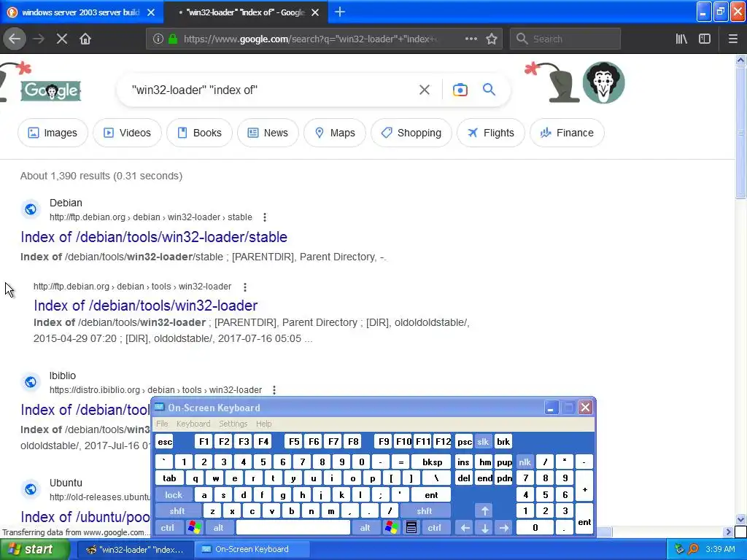
Task: Click the browser Search field
Action: point(565,39)
